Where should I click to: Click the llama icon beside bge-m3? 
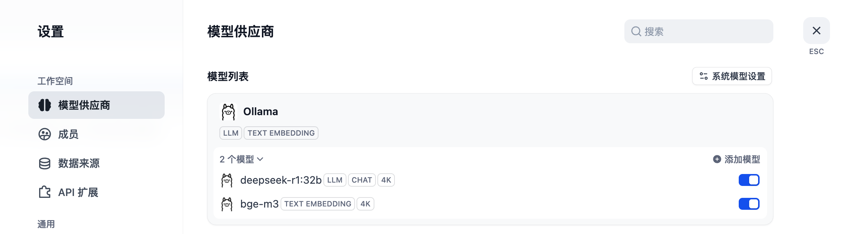[227, 204]
